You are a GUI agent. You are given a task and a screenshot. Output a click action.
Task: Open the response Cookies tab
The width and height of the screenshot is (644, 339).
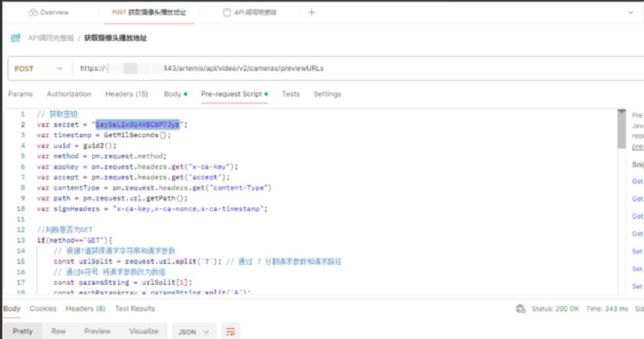43,309
